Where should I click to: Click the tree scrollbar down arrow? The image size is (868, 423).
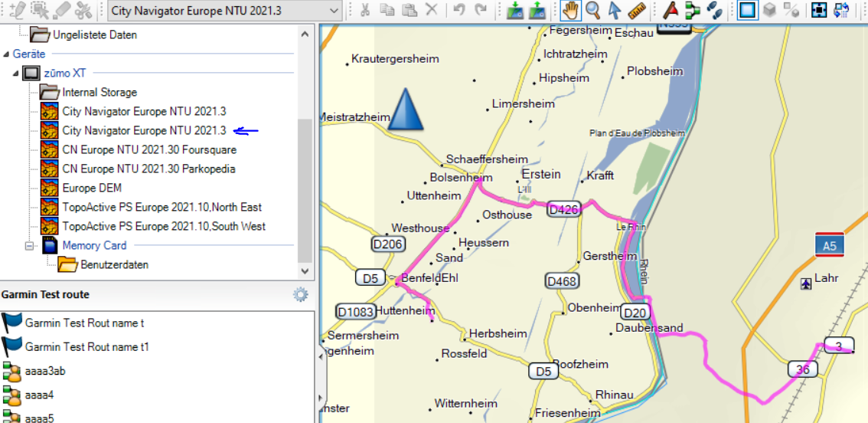[305, 271]
